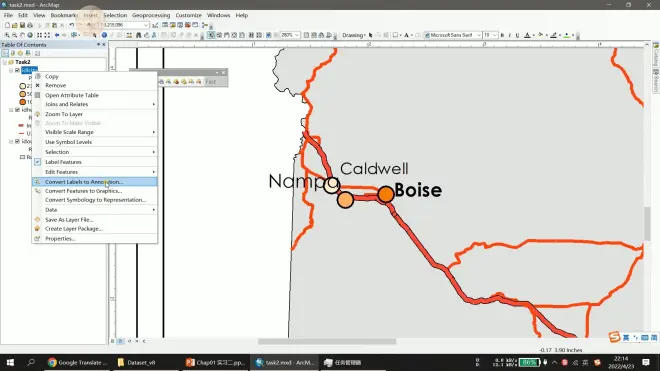Expand the Microsoft Sans Serif font dropdown

(479, 35)
